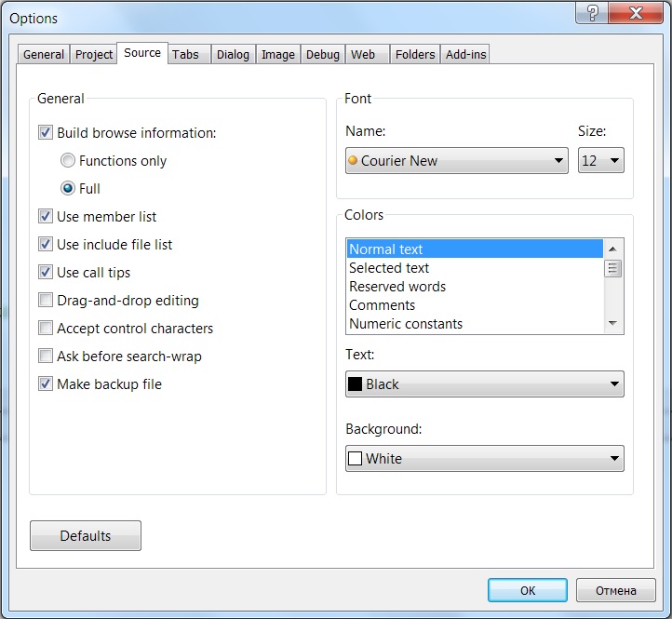Toggle Ask before search-wrap option

[x=46, y=357]
